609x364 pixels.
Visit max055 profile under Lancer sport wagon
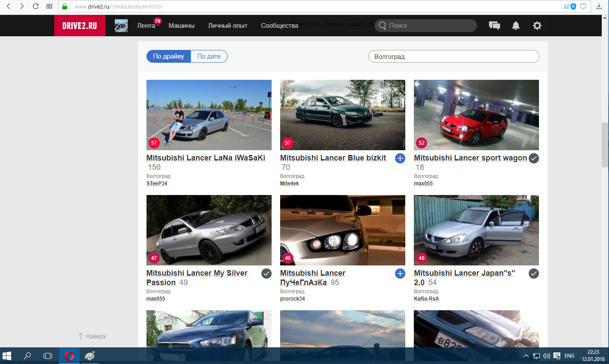tap(423, 183)
